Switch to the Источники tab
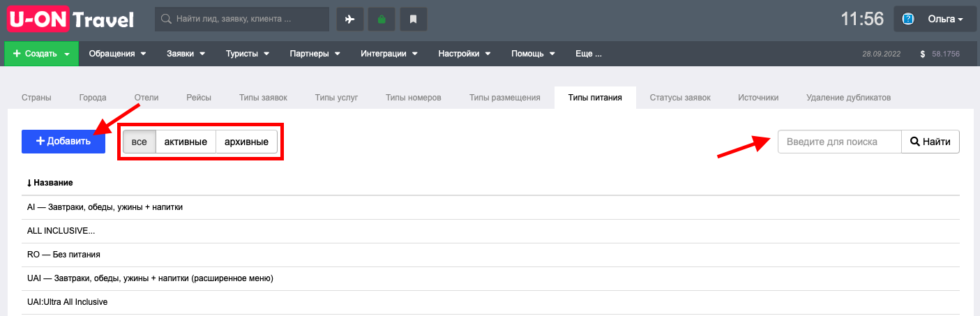 758,98
